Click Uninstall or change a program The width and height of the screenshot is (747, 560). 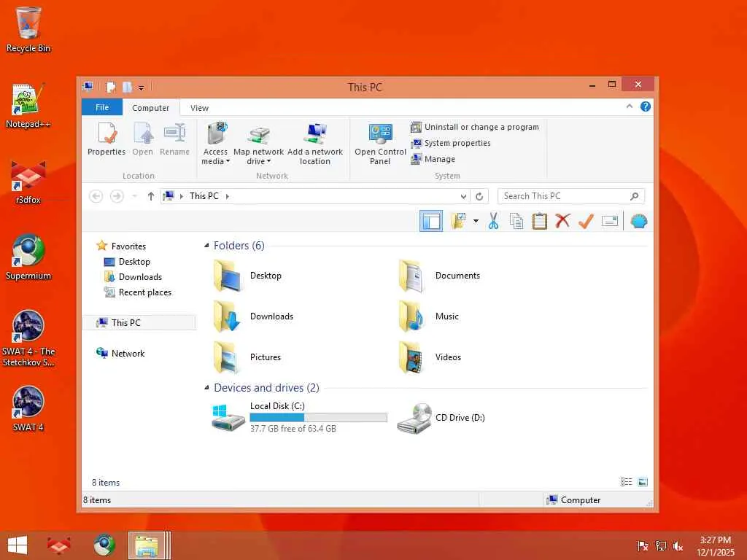[475, 127]
